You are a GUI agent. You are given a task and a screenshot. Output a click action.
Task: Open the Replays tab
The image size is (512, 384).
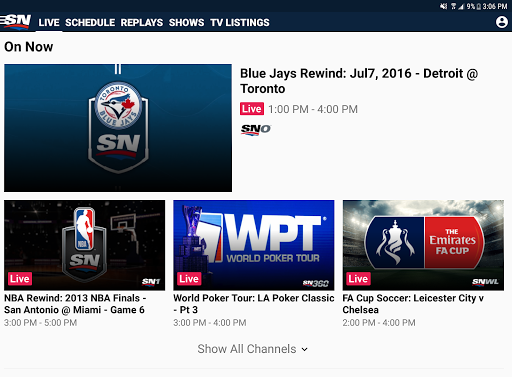[142, 23]
